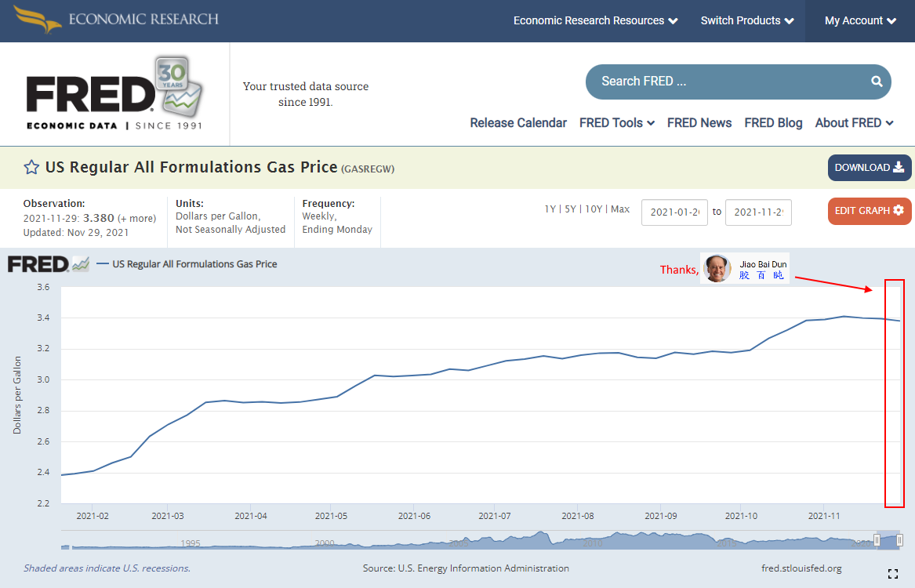Click the timeline navigator near 1995
This screenshot has height=588, width=915.
(x=191, y=543)
